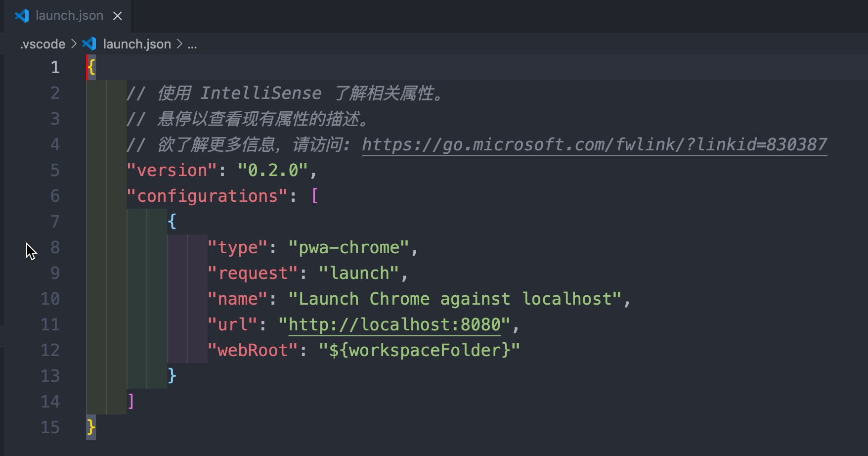This screenshot has height=456, width=868.
Task: Click the VS Code icon in breadcrumb
Action: 89,44
